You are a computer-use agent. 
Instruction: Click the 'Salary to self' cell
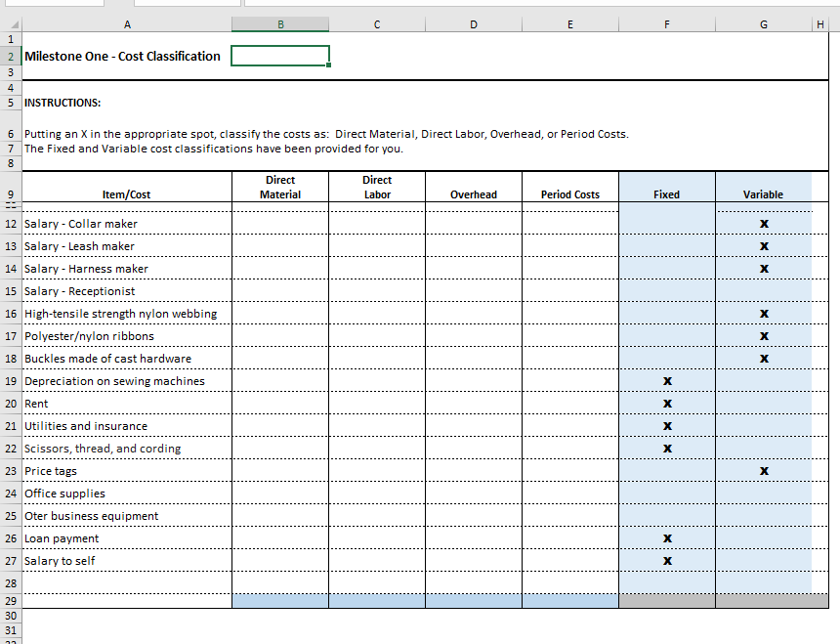coord(127,561)
